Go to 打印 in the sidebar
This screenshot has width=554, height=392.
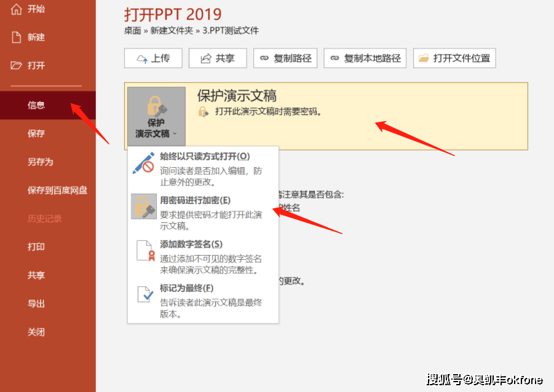coord(48,247)
